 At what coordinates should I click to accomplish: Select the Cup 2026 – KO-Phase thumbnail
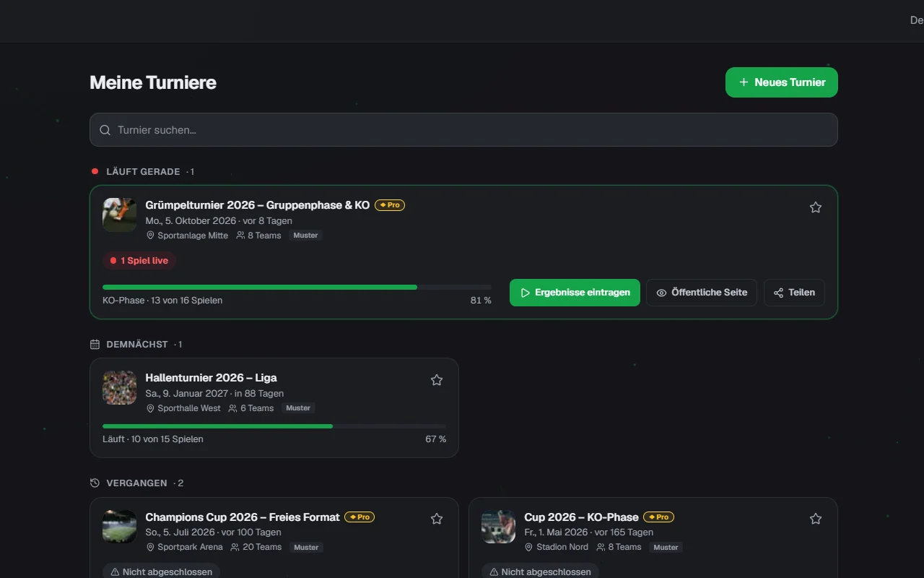(x=499, y=527)
